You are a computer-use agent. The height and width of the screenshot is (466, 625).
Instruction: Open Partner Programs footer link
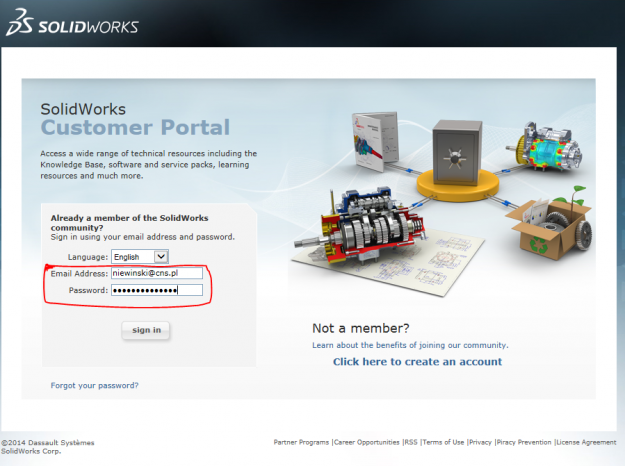pos(301,442)
